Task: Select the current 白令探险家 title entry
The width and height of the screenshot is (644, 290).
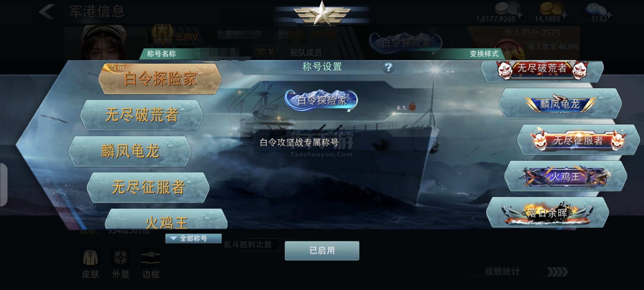Action: 160,79
